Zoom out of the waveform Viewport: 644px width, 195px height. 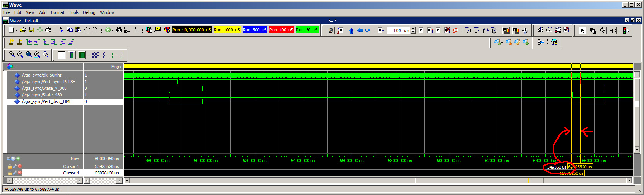[x=20, y=55]
